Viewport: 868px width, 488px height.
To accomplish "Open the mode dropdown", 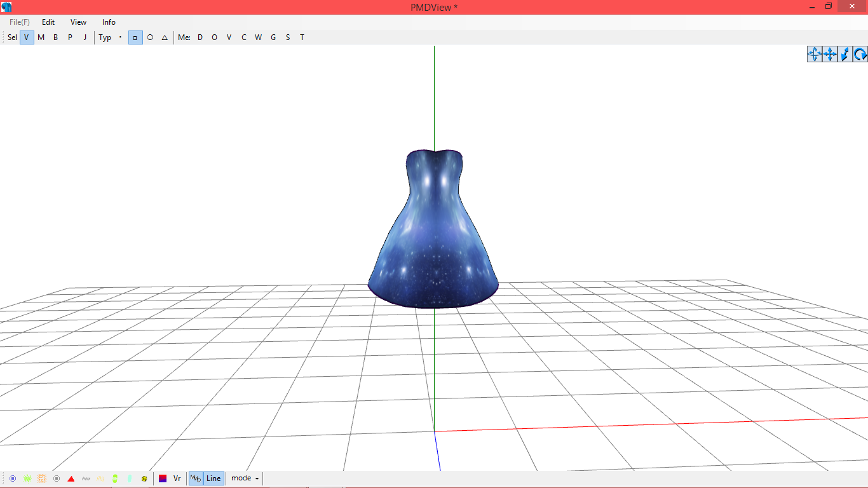I will tap(245, 478).
